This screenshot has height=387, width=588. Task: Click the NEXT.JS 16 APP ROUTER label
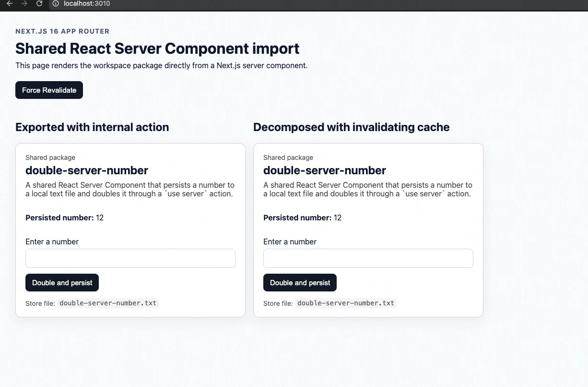pyautogui.click(x=62, y=31)
